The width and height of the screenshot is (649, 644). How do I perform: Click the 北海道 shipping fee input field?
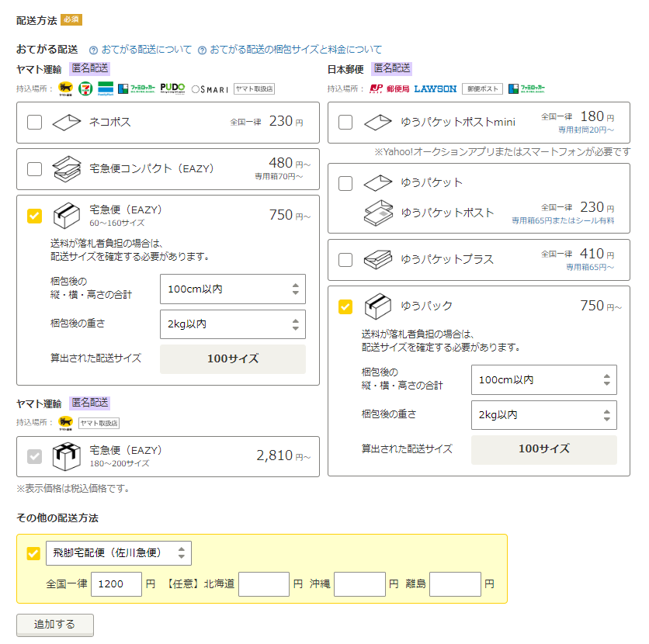[x=263, y=584]
